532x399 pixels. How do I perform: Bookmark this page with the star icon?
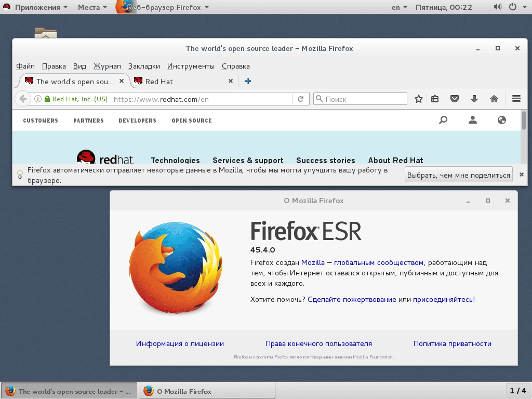(419, 99)
